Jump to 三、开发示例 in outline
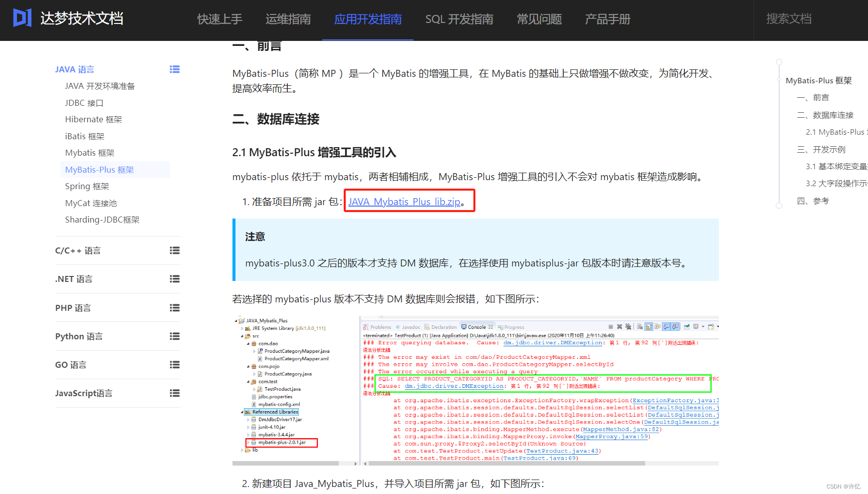The height and width of the screenshot is (494, 868). [821, 149]
